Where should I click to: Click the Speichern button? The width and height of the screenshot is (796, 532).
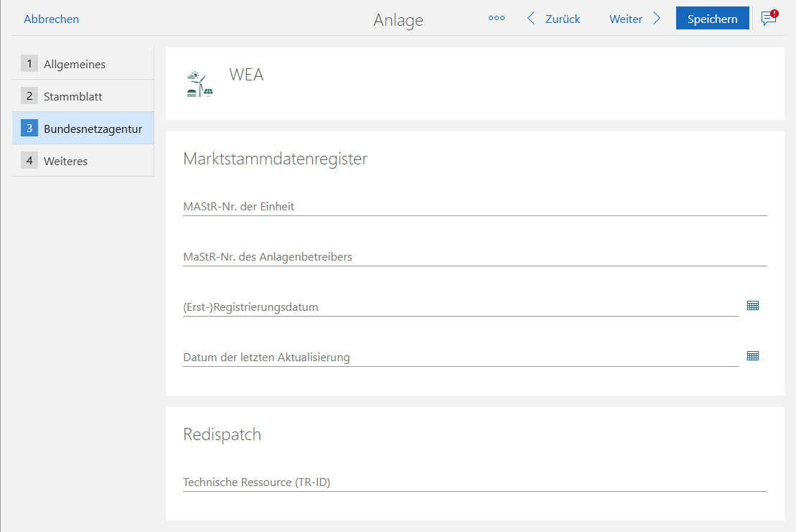coord(712,18)
